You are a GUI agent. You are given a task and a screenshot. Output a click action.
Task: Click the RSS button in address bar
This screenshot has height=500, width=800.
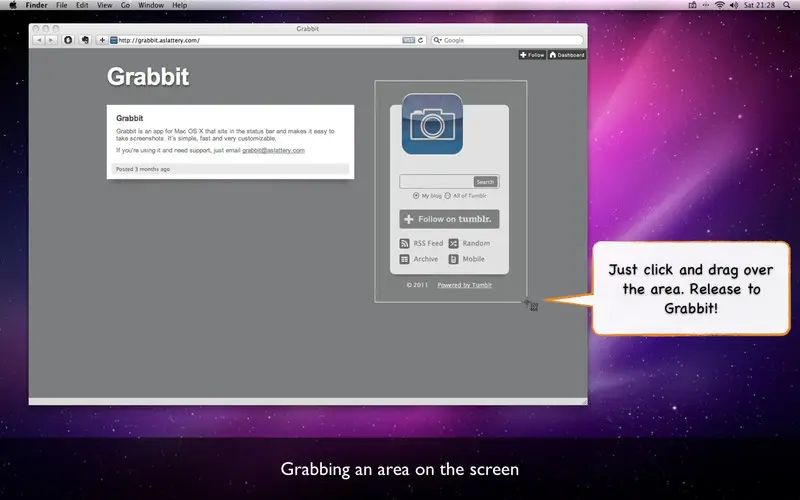[408, 40]
